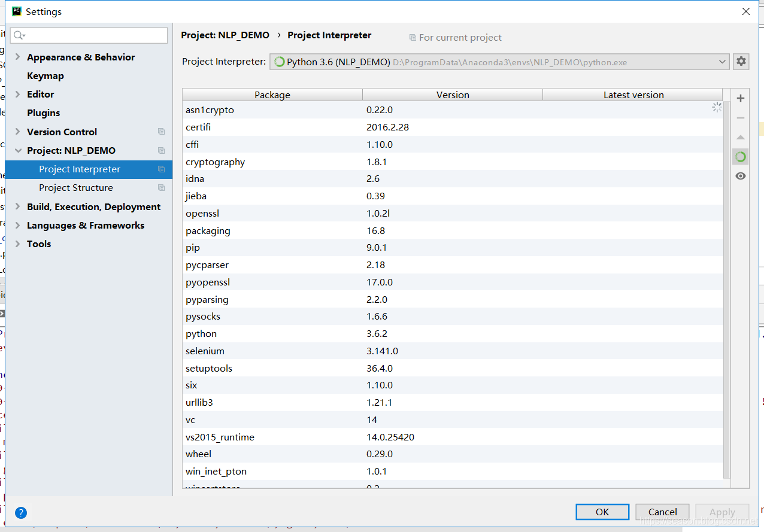Toggle show early releases eye icon
Screen dimensions: 764x532
[x=741, y=176]
